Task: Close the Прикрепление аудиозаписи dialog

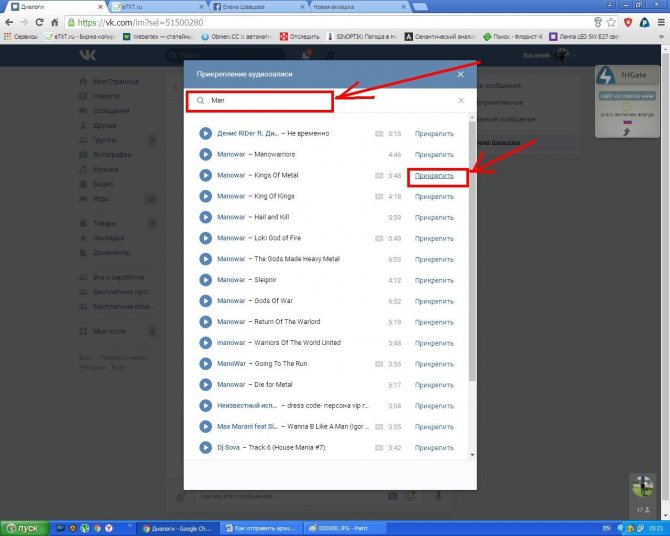Action: [x=460, y=74]
